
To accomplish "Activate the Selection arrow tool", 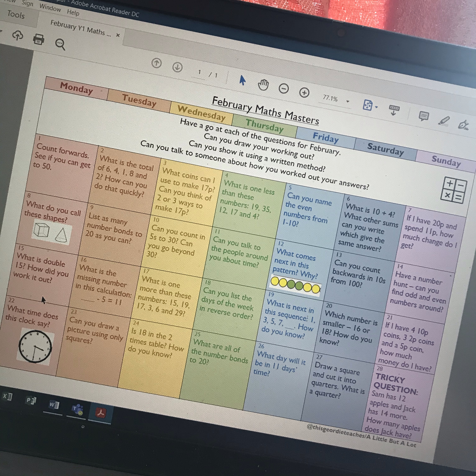I will (242, 80).
